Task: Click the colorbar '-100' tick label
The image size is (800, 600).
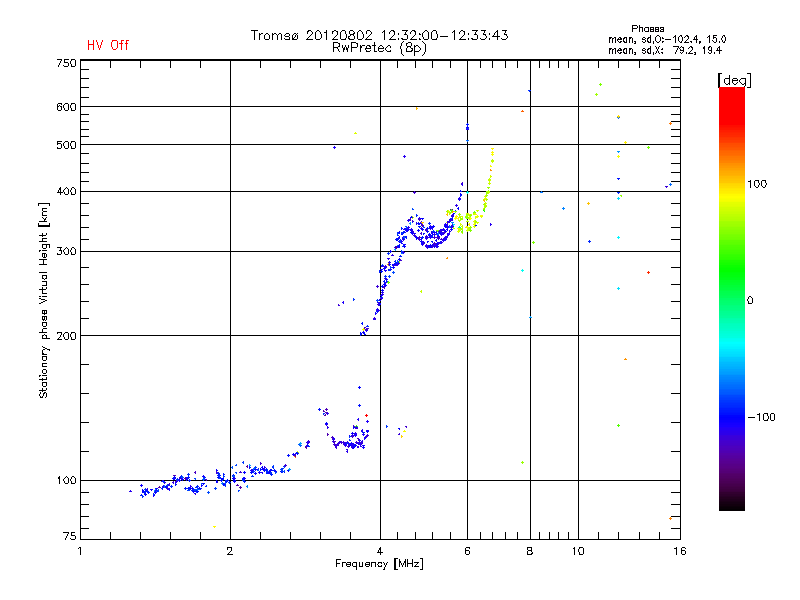Action: 762,417
